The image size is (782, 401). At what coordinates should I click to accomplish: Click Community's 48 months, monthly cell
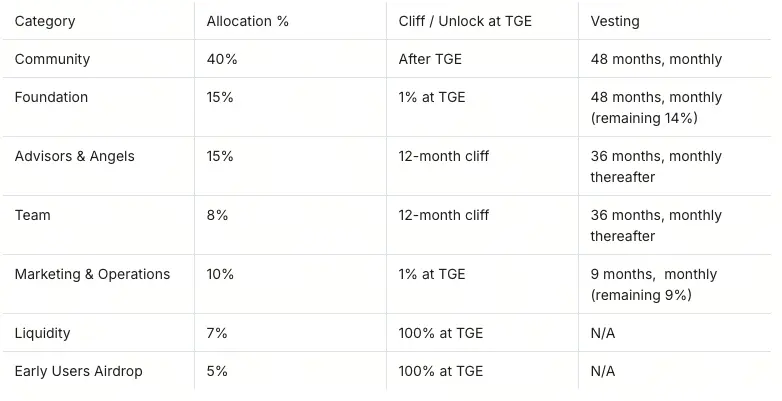pyautogui.click(x=656, y=59)
